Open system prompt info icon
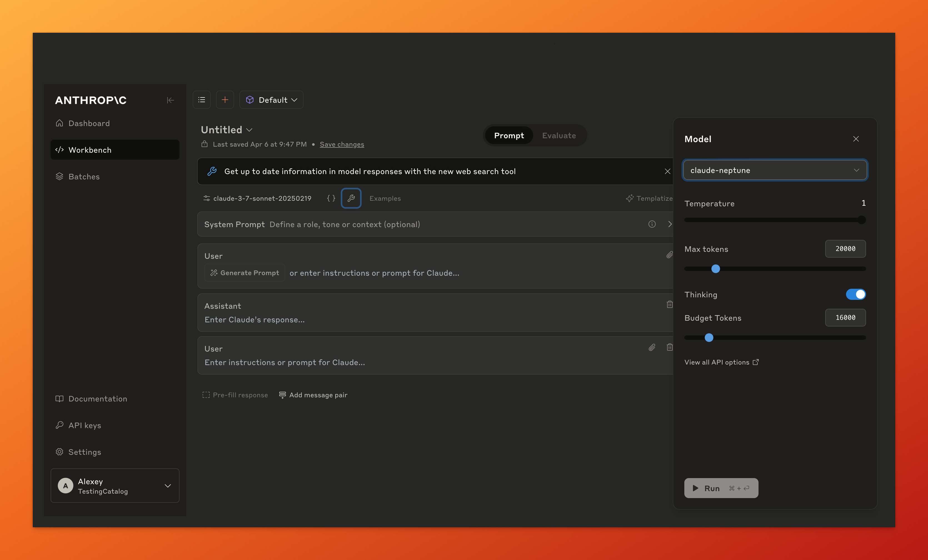 pos(652,224)
